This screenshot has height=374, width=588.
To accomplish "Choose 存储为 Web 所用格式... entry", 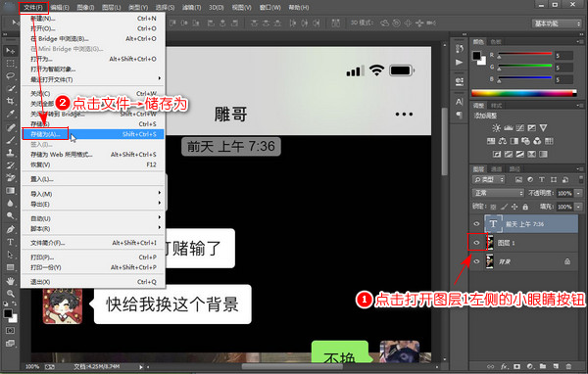I will click(93, 155).
